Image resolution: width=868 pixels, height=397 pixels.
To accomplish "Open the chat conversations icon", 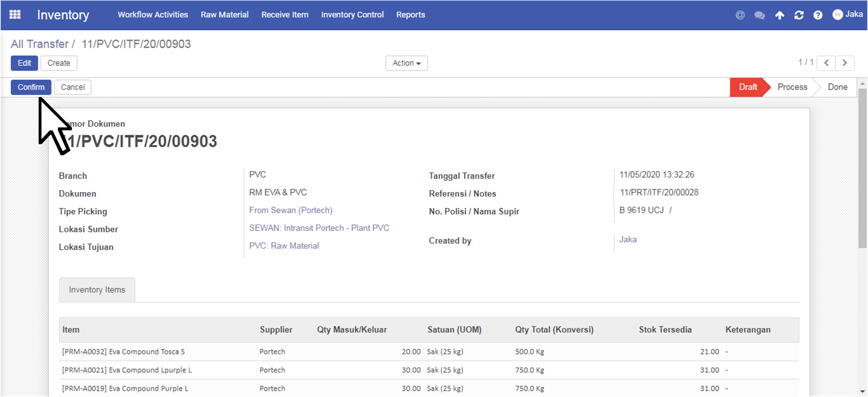I will [x=760, y=15].
